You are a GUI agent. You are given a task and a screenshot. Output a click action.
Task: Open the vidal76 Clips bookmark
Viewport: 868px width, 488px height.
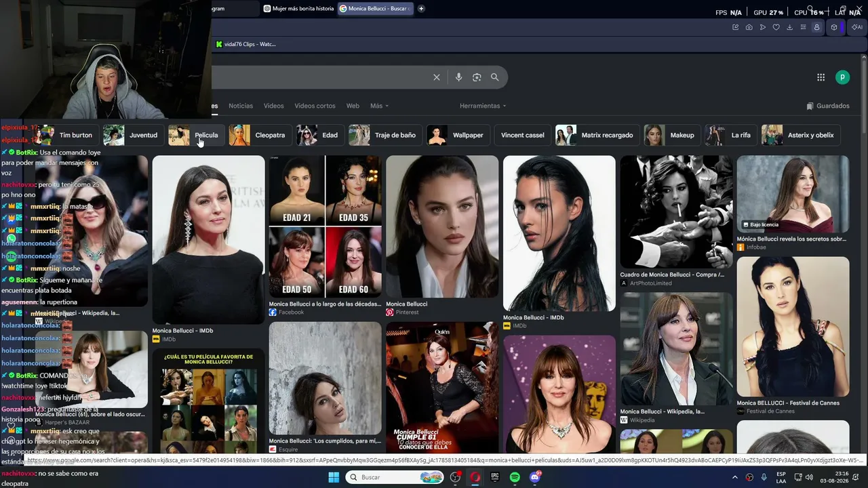(245, 44)
